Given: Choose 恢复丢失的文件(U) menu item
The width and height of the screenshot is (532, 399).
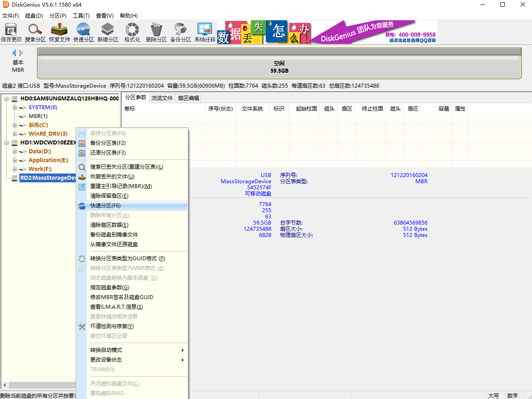Looking at the screenshot, I should [x=132, y=177].
